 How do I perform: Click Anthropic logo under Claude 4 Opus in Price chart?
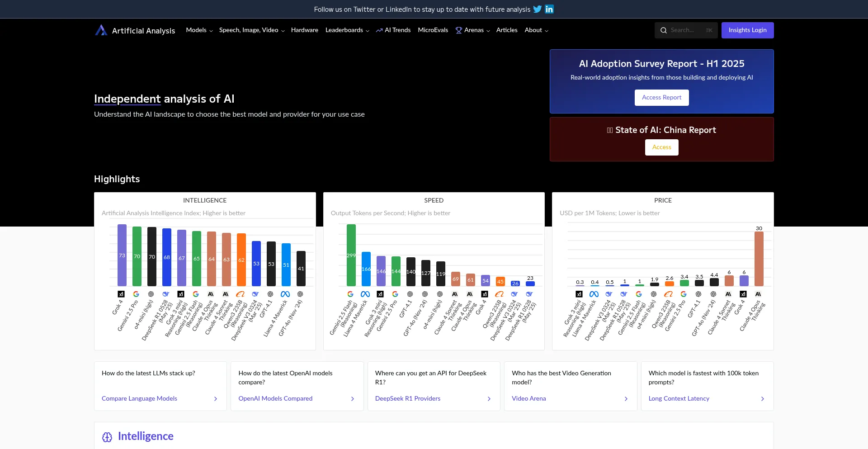pyautogui.click(x=758, y=294)
